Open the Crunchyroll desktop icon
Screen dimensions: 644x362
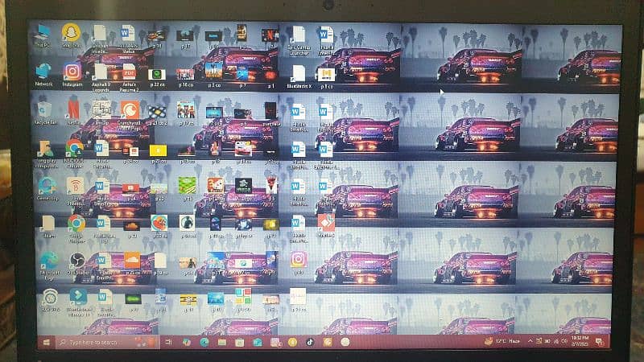130,109
